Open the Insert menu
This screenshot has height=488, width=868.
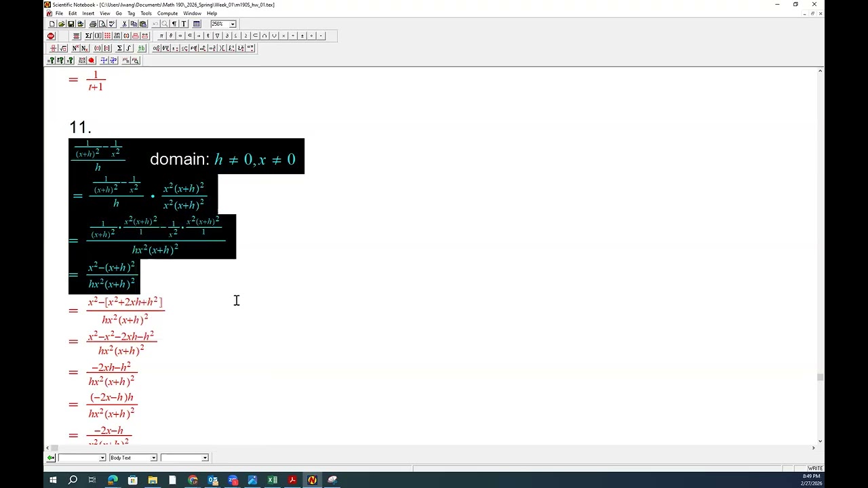click(x=88, y=14)
